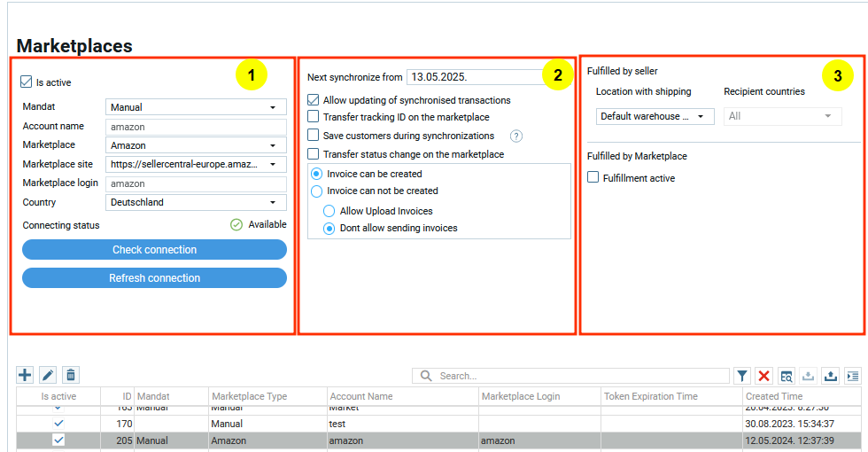This screenshot has height=452, width=868.
Task: Enable Transfer tracking ID on the marketplace
Action: (314, 117)
